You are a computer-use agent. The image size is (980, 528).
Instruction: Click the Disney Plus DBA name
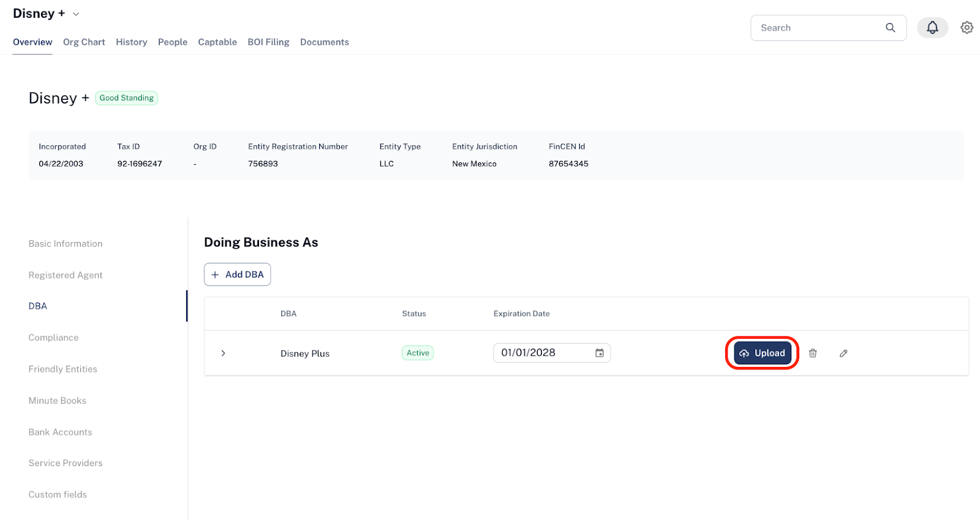point(305,353)
